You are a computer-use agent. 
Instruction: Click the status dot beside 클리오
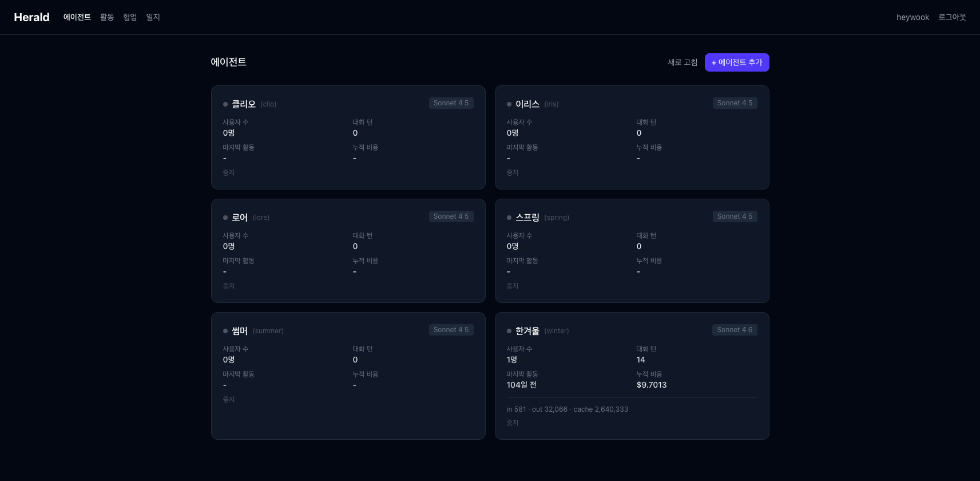click(225, 104)
